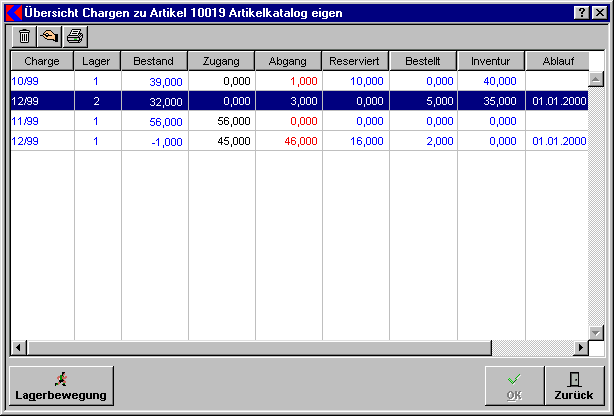Click the trash can delete icon
This screenshot has width=614, height=416.
pos(24,36)
